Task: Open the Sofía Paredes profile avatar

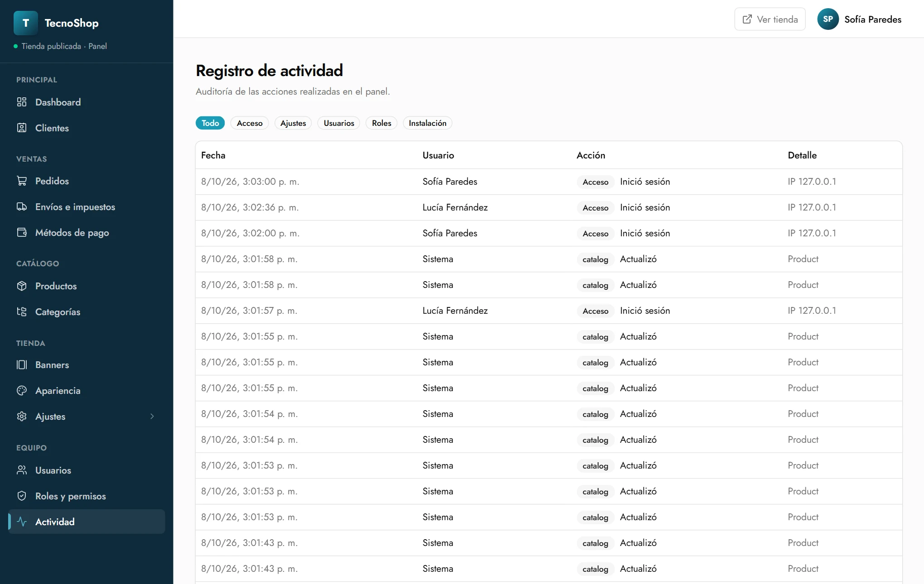Action: (x=828, y=19)
